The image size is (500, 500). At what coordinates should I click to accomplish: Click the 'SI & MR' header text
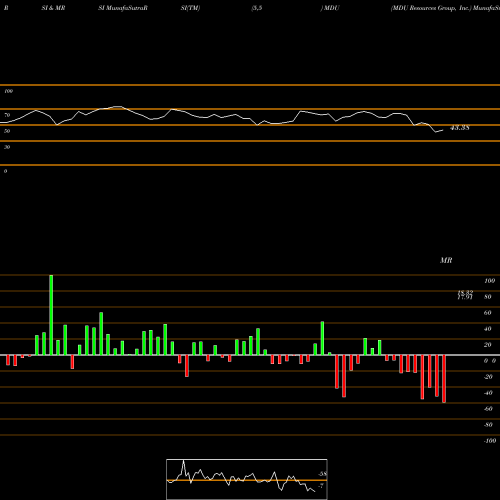[x=53, y=8]
